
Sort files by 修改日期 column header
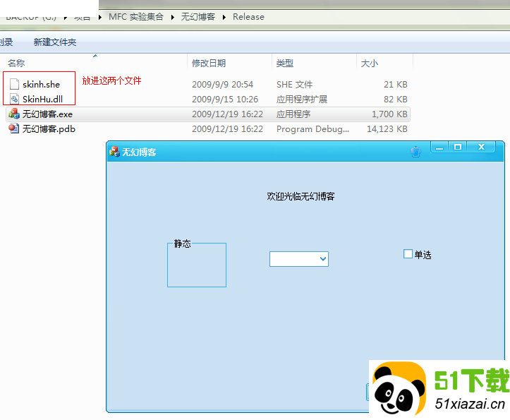pyautogui.click(x=209, y=63)
